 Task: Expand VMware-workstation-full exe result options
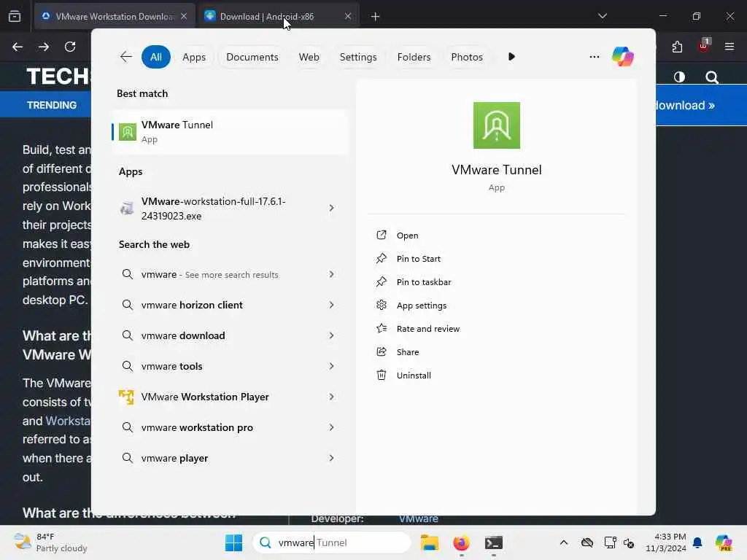click(332, 208)
